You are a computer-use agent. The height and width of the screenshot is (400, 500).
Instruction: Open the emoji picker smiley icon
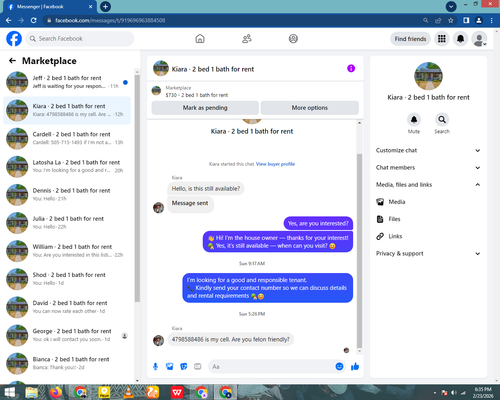[339, 367]
